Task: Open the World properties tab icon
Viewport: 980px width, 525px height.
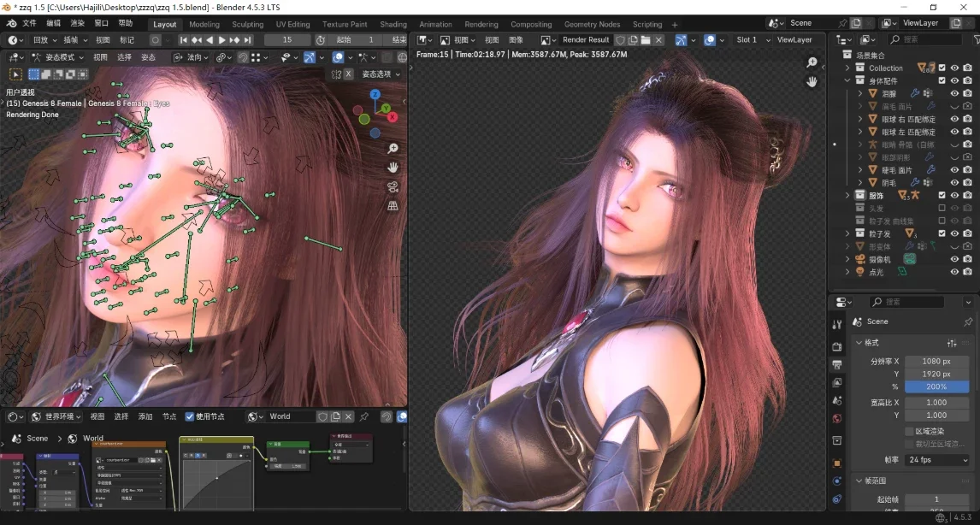Action: 837,418
